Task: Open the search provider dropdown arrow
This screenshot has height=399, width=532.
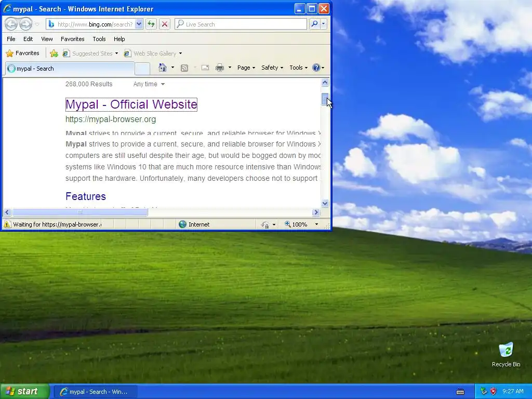Action: tap(323, 24)
